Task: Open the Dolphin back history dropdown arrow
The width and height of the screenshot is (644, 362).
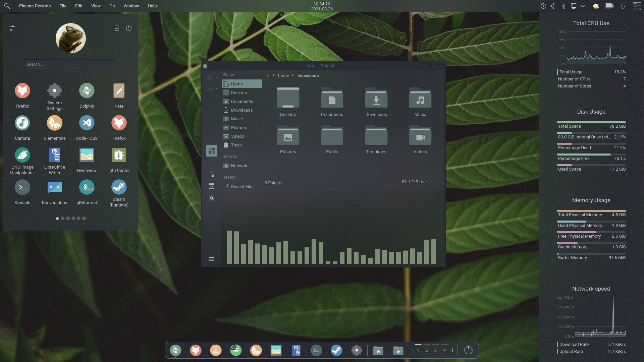Action: 217,78
